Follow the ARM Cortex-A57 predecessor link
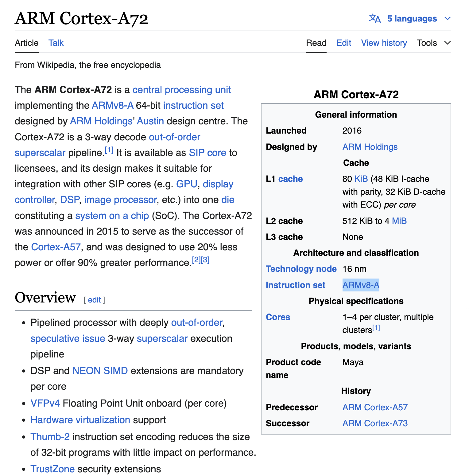The height and width of the screenshot is (476, 469). (375, 407)
